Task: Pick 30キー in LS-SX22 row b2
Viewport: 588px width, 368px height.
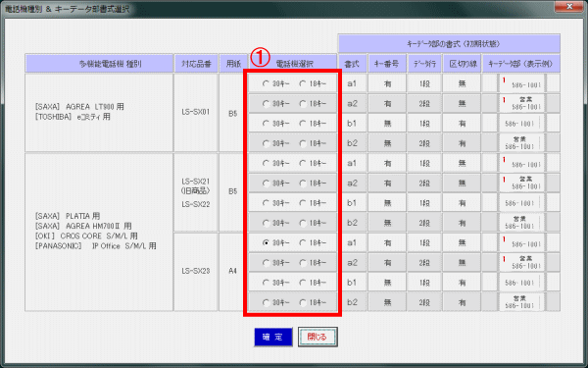Action: tap(266, 223)
